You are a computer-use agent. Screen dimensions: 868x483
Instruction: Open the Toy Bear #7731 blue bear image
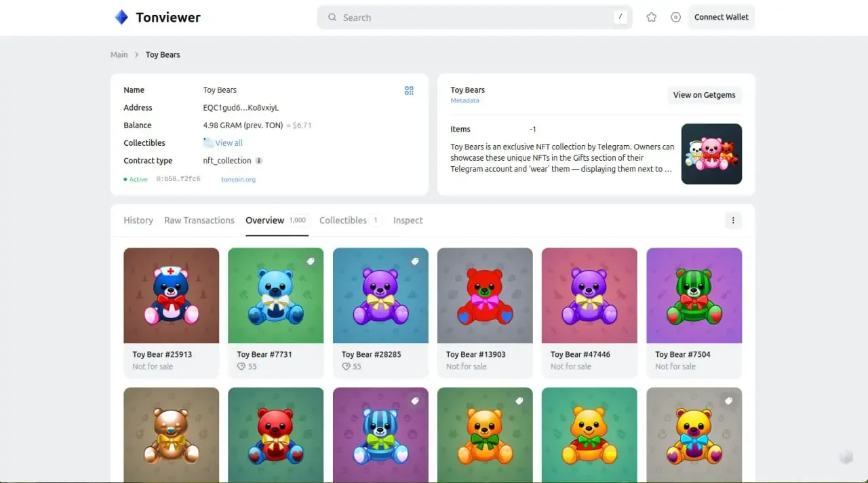pos(276,296)
